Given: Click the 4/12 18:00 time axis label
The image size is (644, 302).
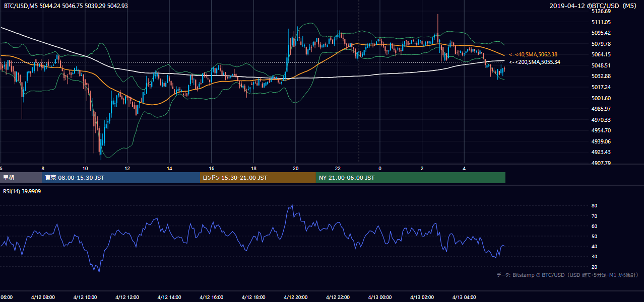Looking at the screenshot, I should click(x=253, y=297).
